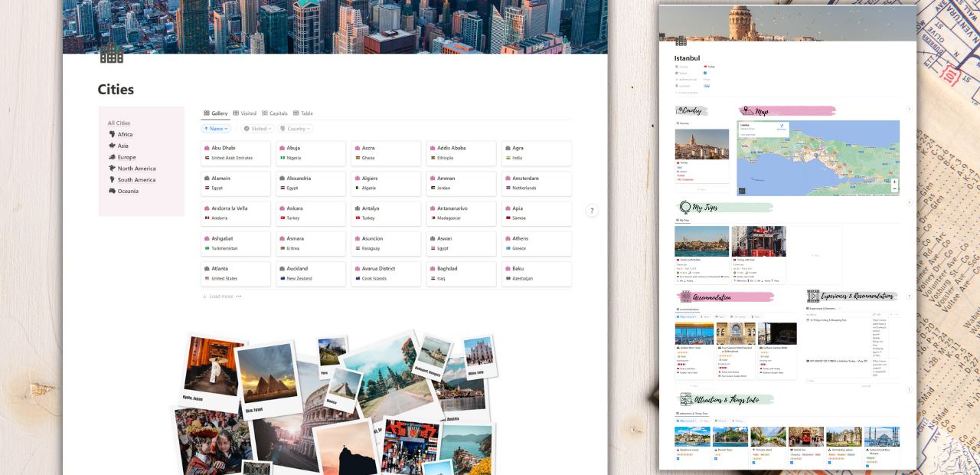Toggle the Visited checkbox for Istanbul

(705, 73)
